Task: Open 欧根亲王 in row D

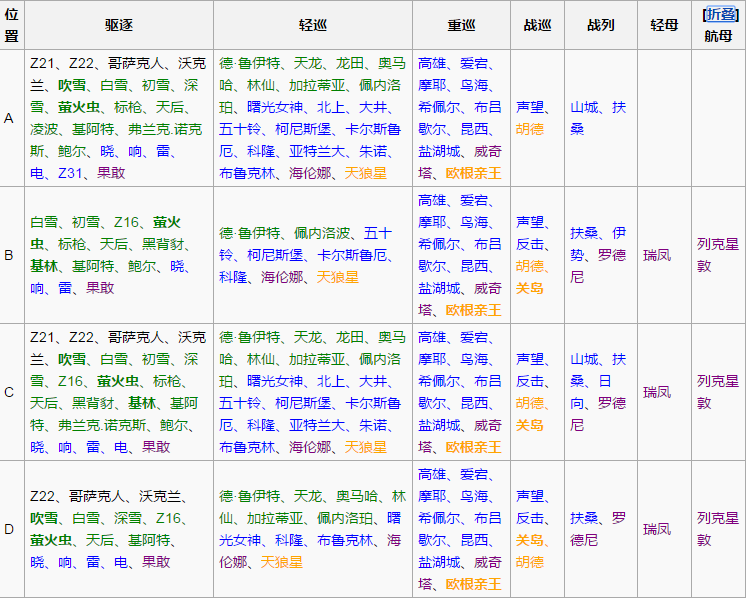Action: click(473, 584)
